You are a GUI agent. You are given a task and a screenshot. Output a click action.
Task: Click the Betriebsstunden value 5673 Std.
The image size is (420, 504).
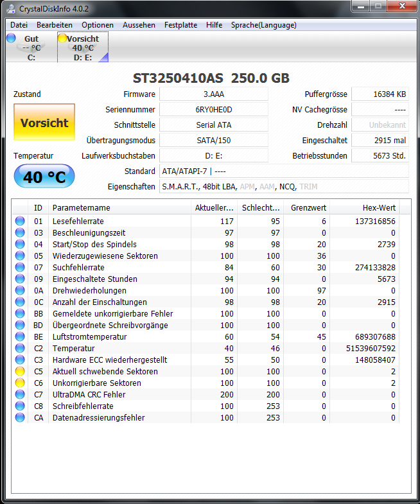pyautogui.click(x=380, y=156)
